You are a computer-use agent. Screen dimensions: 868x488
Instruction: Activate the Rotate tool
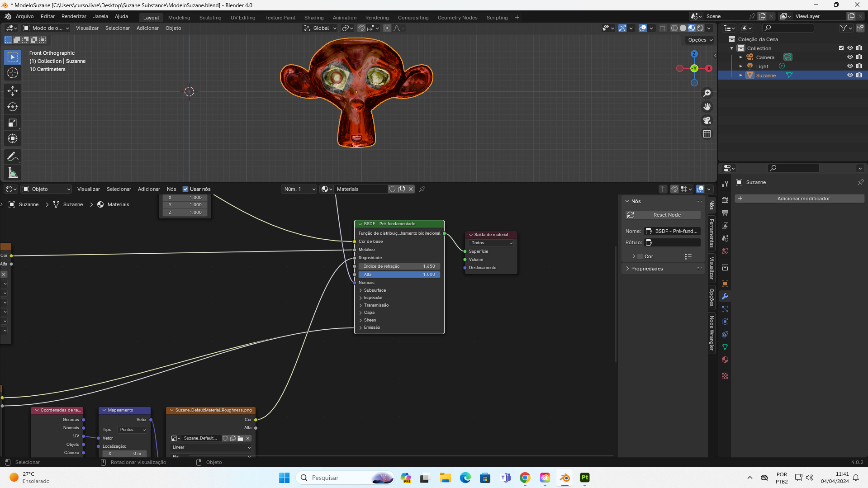tap(13, 107)
